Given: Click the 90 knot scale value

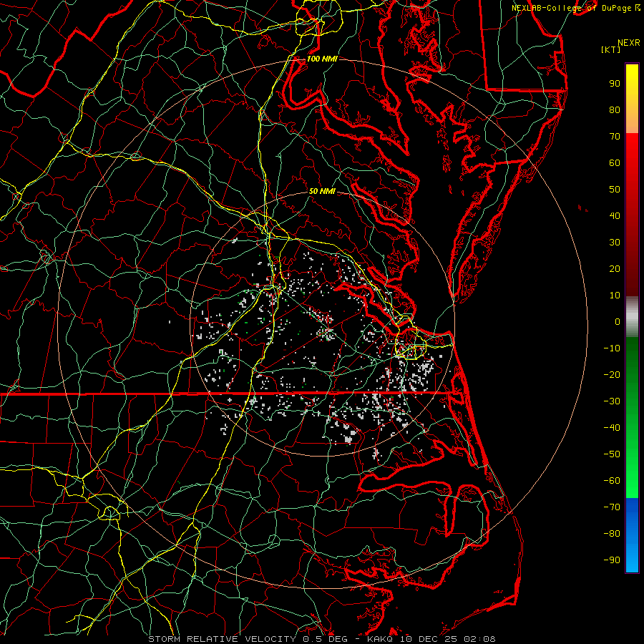Looking at the screenshot, I should click(x=615, y=84).
